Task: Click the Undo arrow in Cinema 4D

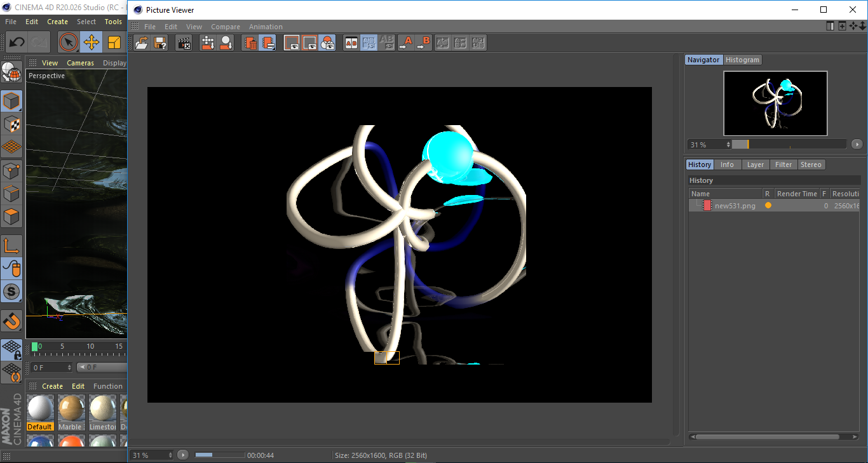Action: click(x=17, y=43)
